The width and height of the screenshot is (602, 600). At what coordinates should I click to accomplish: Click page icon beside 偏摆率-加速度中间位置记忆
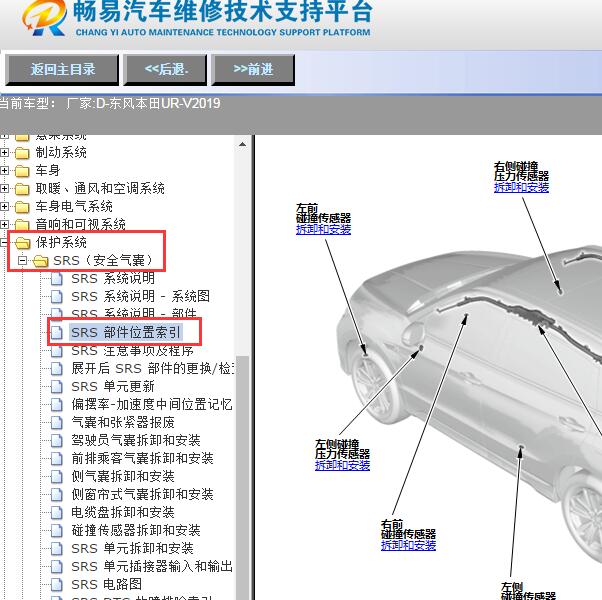[x=57, y=405]
